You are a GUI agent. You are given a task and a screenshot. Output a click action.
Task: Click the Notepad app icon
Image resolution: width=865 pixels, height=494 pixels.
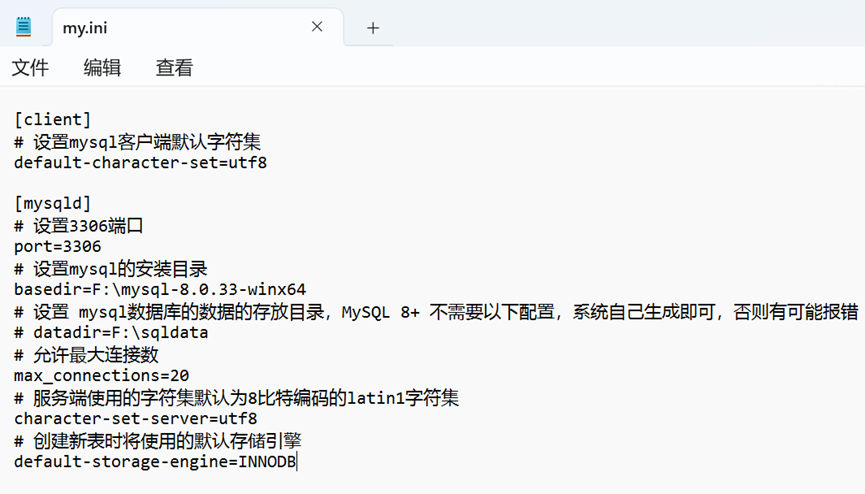23,27
